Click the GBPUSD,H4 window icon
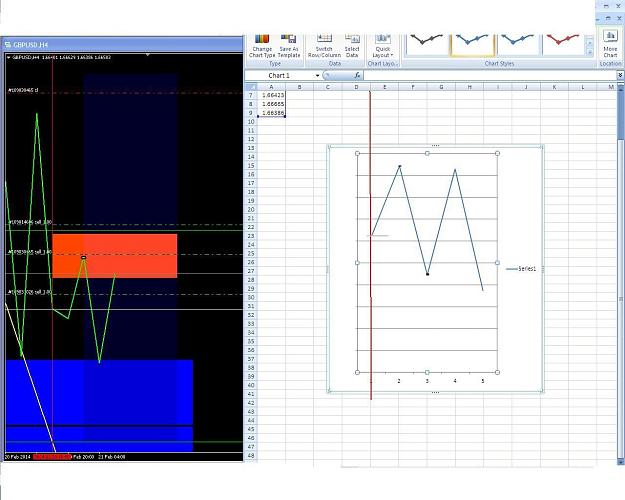The height and width of the screenshot is (500, 625). 8,45
